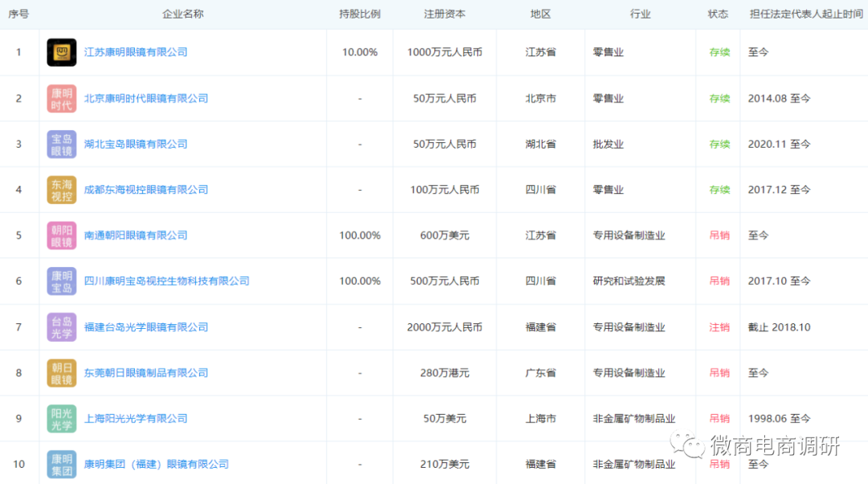Viewport: 868px width, 484px height.
Task: Click the 康明集团 blue logo icon
Action: coord(61,464)
